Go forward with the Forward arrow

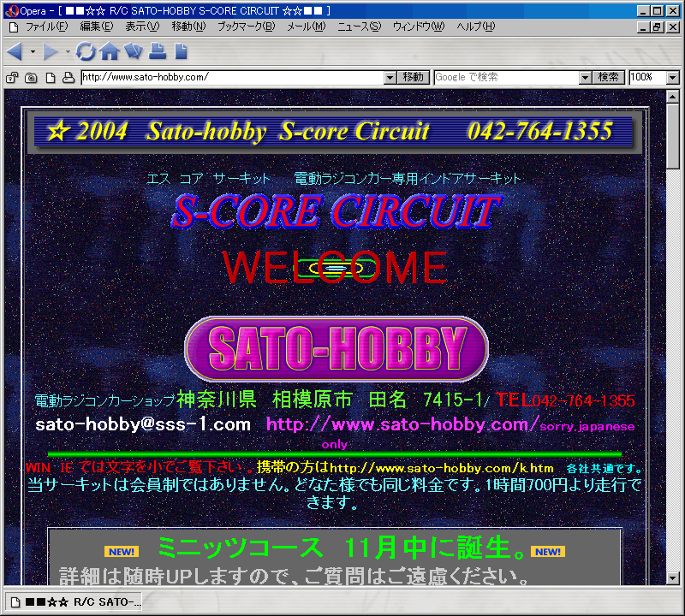click(x=51, y=51)
